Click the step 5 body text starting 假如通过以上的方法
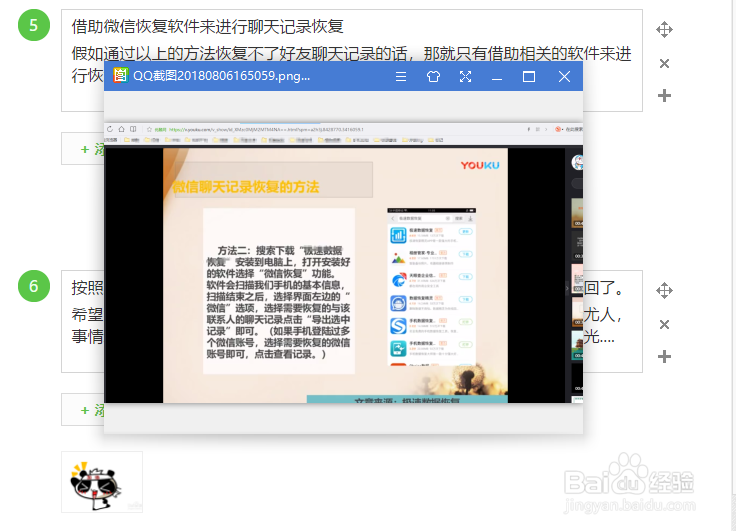 [351, 64]
